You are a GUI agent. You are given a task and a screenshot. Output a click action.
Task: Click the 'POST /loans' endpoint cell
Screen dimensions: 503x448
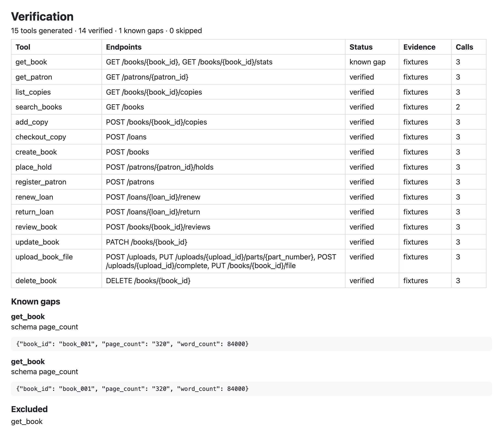tap(223, 137)
